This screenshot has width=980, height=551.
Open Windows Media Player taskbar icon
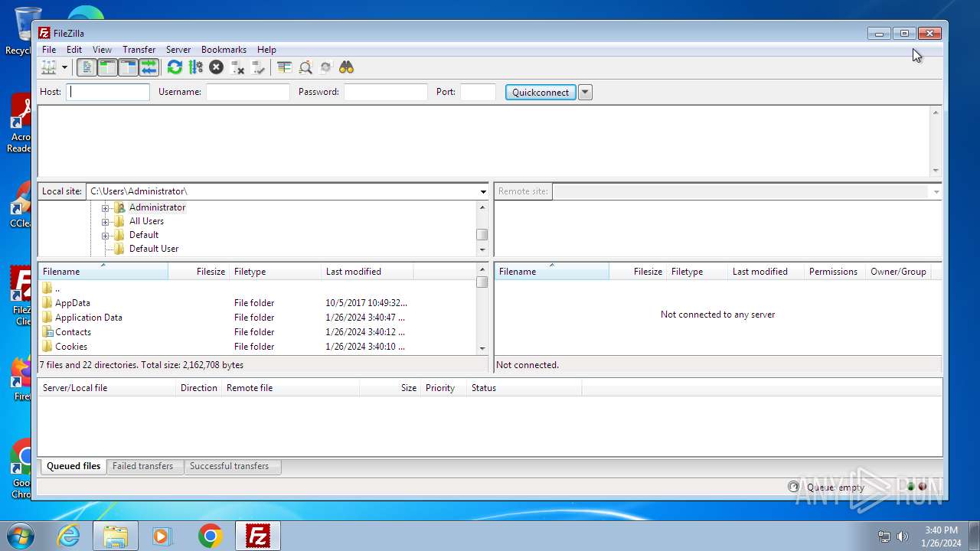(x=162, y=536)
